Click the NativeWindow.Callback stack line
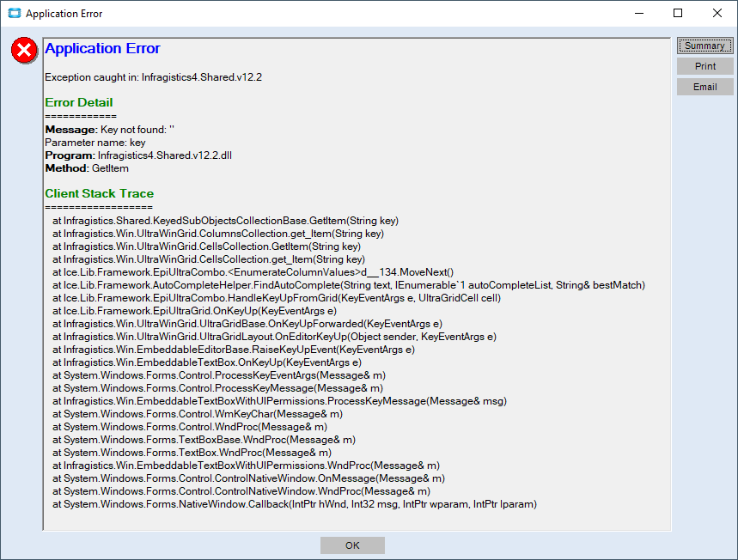Screen dimensions: 738x560 coord(295,504)
